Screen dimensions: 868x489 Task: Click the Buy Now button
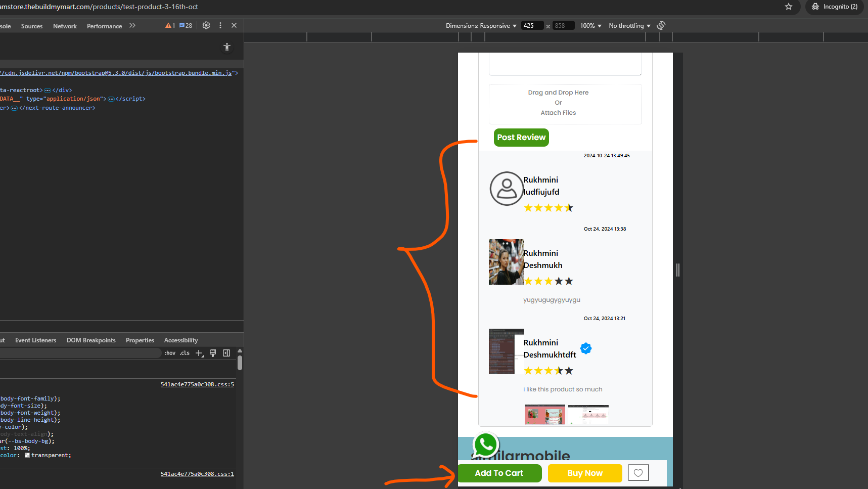pyautogui.click(x=585, y=473)
